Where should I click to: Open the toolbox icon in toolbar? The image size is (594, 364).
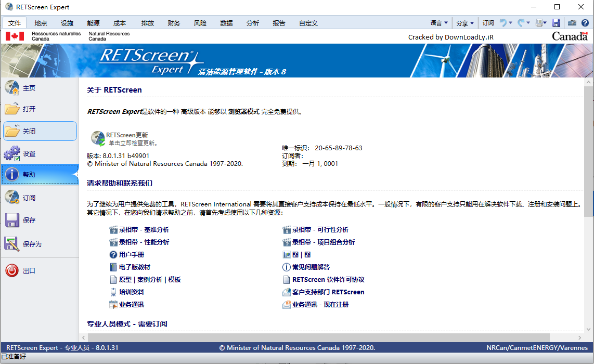[572, 23]
